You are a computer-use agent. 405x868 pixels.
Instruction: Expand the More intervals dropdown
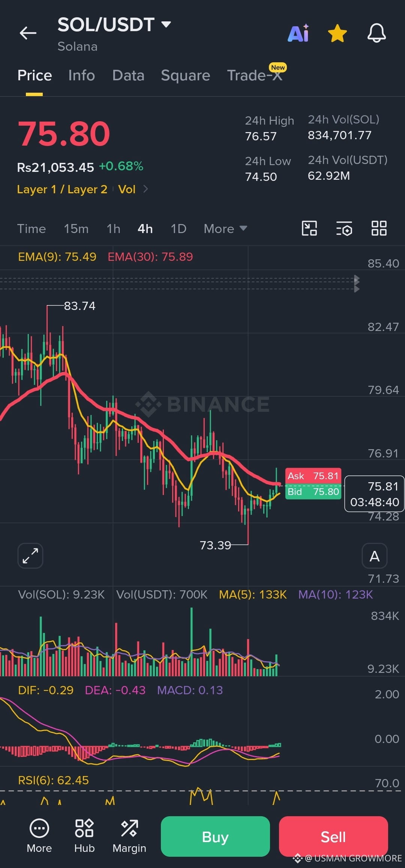(225, 229)
